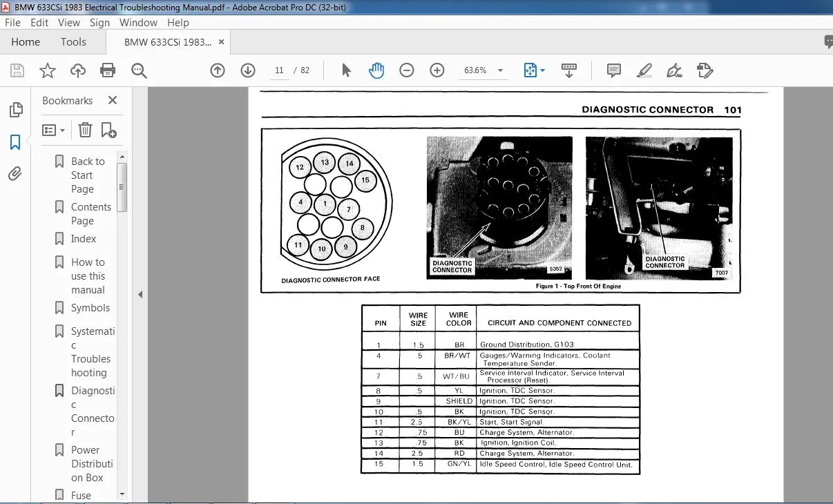Click 'DIAGNOSTIC CONNECTOR FACE' diagram label
The height and width of the screenshot is (504, 833).
tap(331, 280)
